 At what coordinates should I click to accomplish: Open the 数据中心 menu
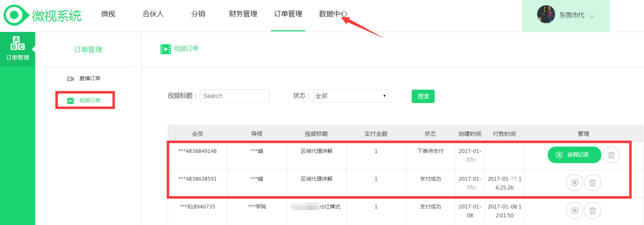click(333, 14)
